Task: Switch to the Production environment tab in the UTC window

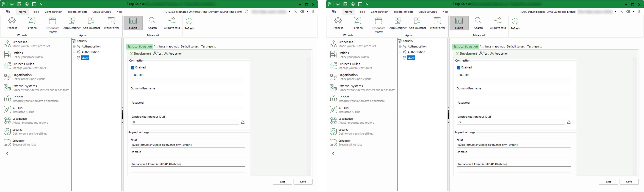Action: tap(173, 54)
